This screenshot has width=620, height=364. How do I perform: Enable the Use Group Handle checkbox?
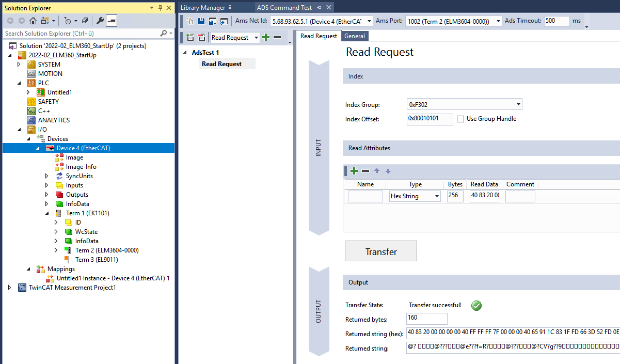pos(460,119)
